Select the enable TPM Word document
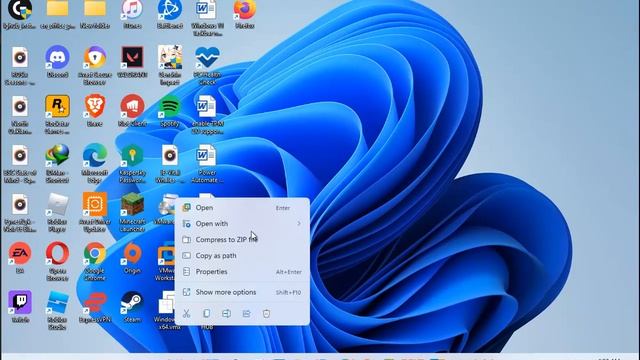This screenshot has width=640, height=360. [207, 114]
